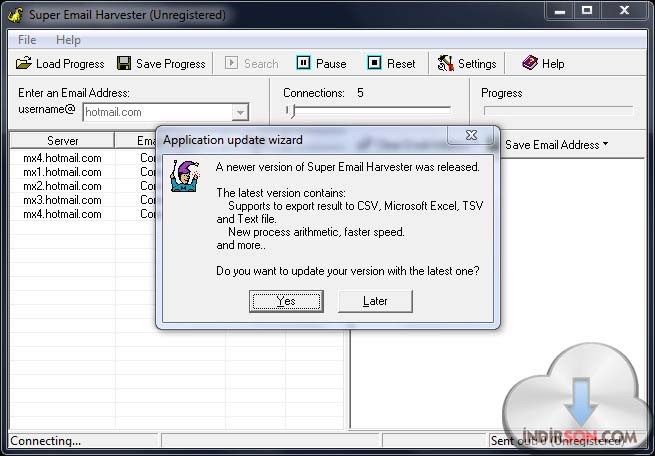Screen dimensions: 655x456
Task: Click the Connections slider handle
Action: click(x=293, y=111)
